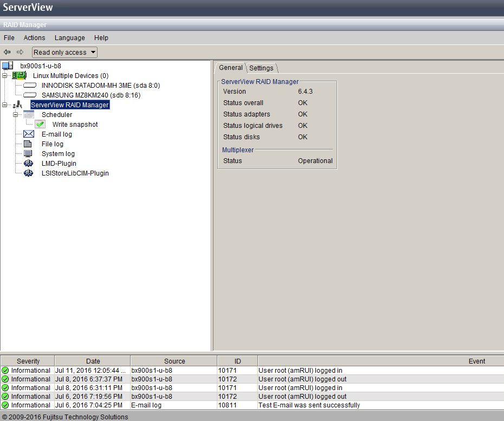Click the Write snapshot checkmark icon

(40, 125)
